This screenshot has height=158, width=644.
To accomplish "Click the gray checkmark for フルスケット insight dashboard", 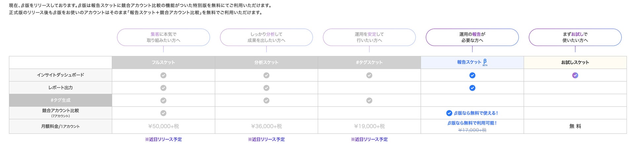I will [x=163, y=75].
